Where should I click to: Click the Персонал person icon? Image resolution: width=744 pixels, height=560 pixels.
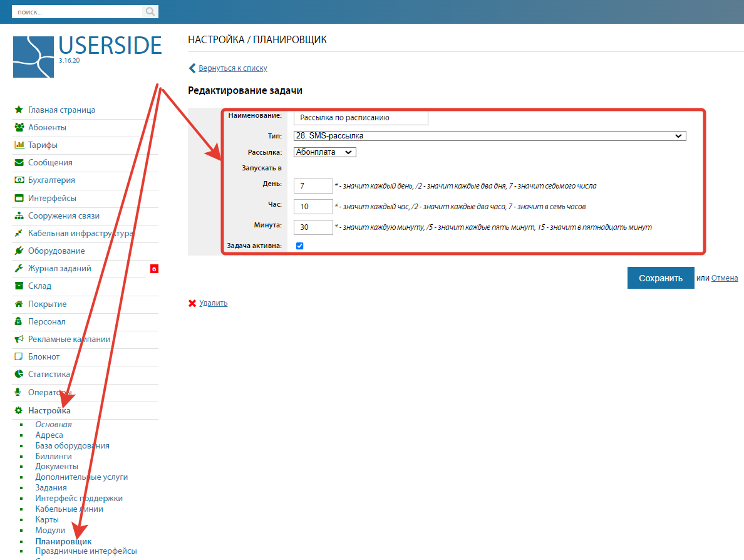click(x=18, y=321)
